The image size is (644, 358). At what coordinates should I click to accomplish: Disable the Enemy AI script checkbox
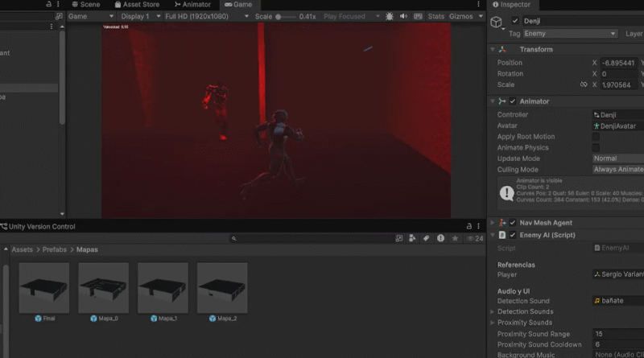point(513,235)
